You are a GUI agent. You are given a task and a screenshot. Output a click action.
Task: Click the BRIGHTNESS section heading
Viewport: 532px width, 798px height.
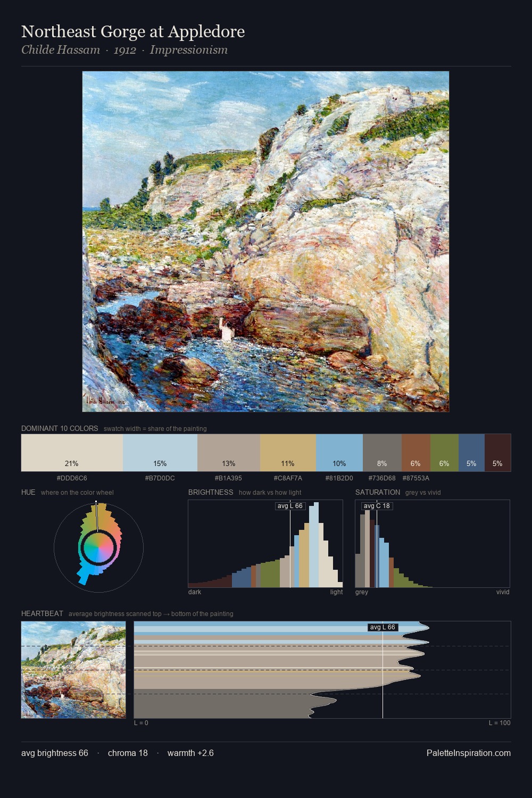click(x=211, y=492)
